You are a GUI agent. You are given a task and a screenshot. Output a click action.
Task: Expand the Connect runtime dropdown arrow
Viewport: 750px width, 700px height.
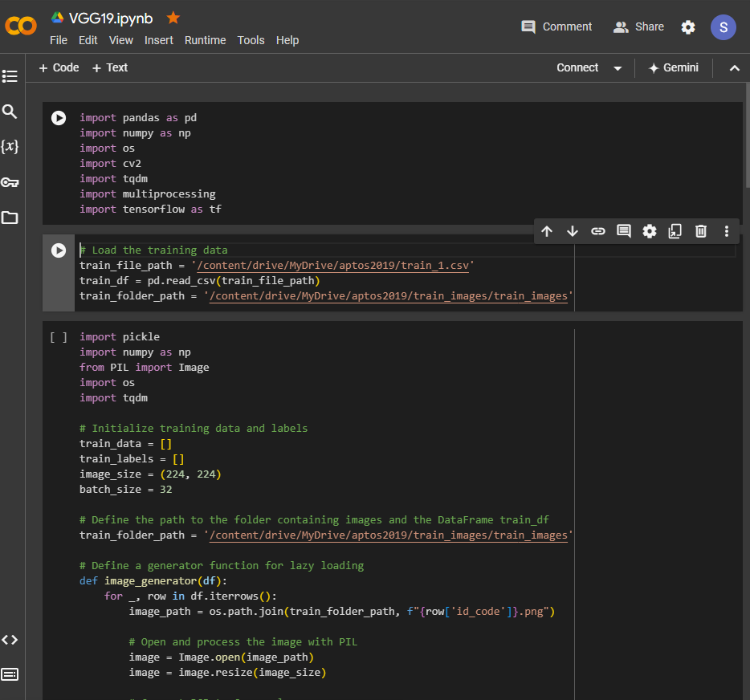click(x=618, y=68)
